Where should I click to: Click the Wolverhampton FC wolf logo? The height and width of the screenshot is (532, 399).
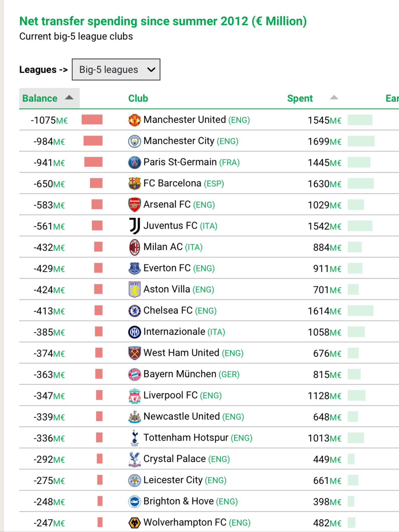pos(135,523)
